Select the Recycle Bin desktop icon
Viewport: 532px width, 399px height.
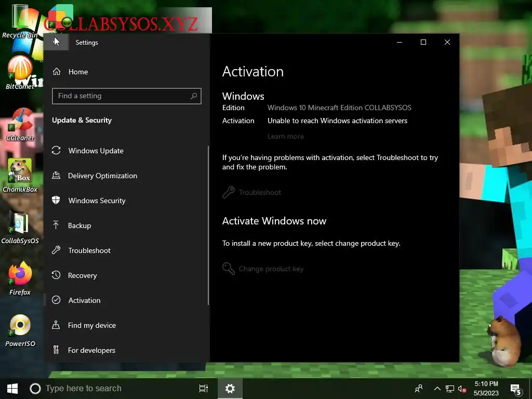[x=20, y=21]
